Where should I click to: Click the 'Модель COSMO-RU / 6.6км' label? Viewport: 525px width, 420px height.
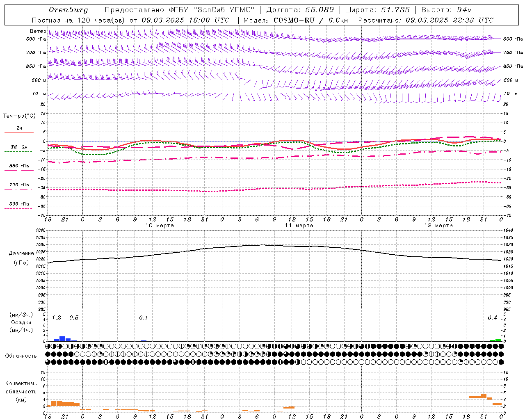coord(295,20)
